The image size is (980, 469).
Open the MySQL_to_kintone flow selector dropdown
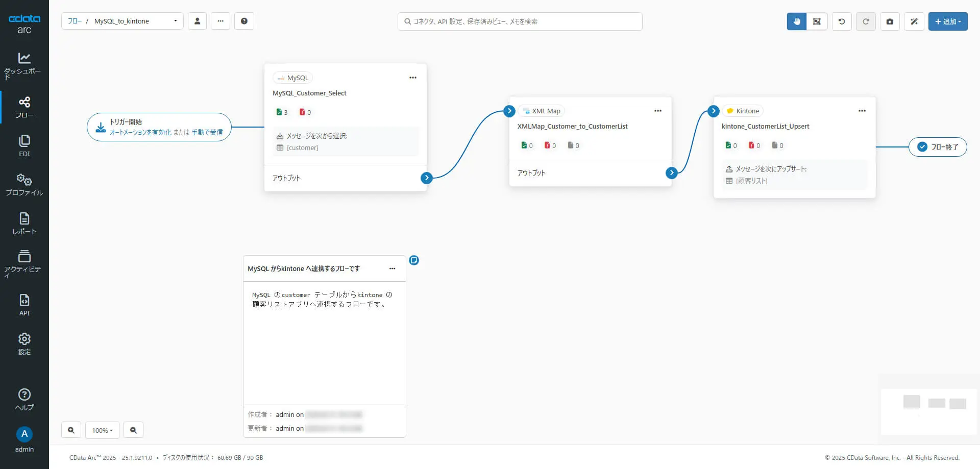pos(136,21)
